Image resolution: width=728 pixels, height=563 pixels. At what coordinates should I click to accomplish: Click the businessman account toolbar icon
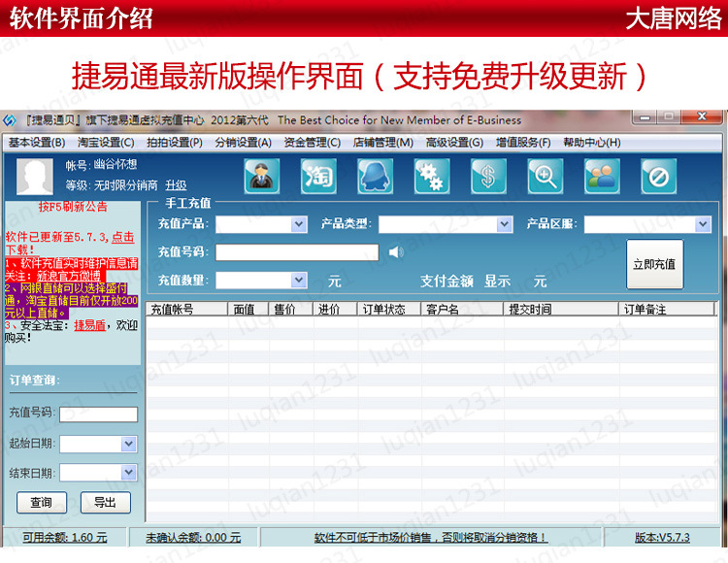tap(262, 176)
